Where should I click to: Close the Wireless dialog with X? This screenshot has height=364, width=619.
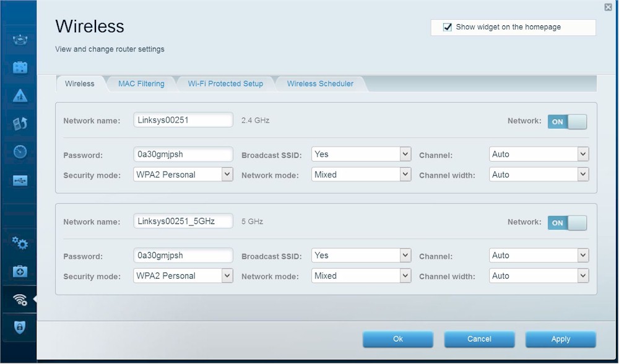point(608,7)
